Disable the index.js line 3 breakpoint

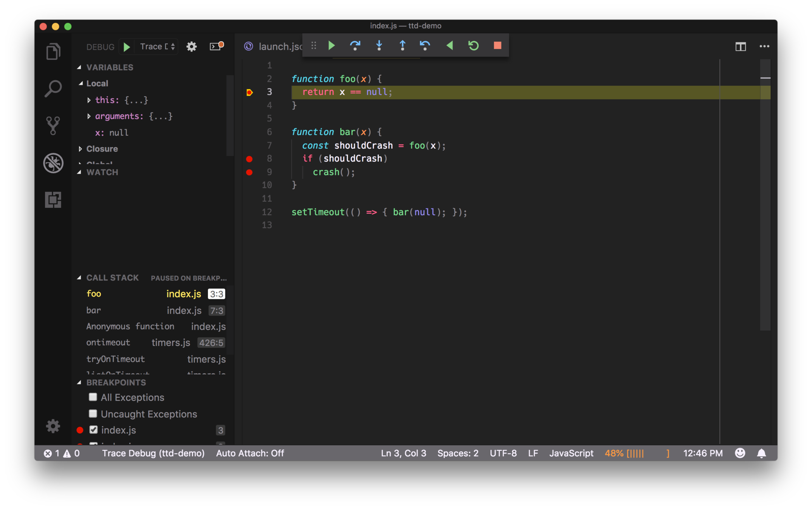click(93, 430)
